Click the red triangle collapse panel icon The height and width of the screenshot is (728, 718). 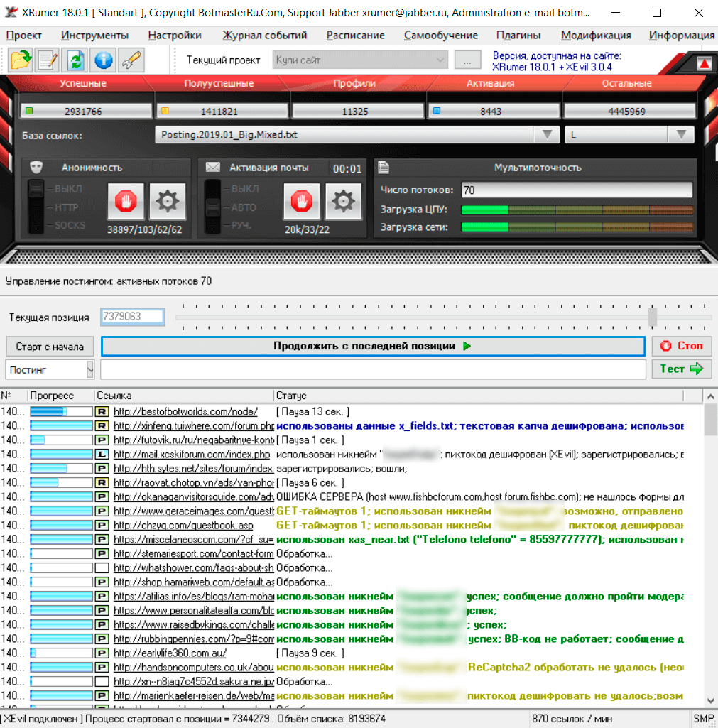[704, 64]
